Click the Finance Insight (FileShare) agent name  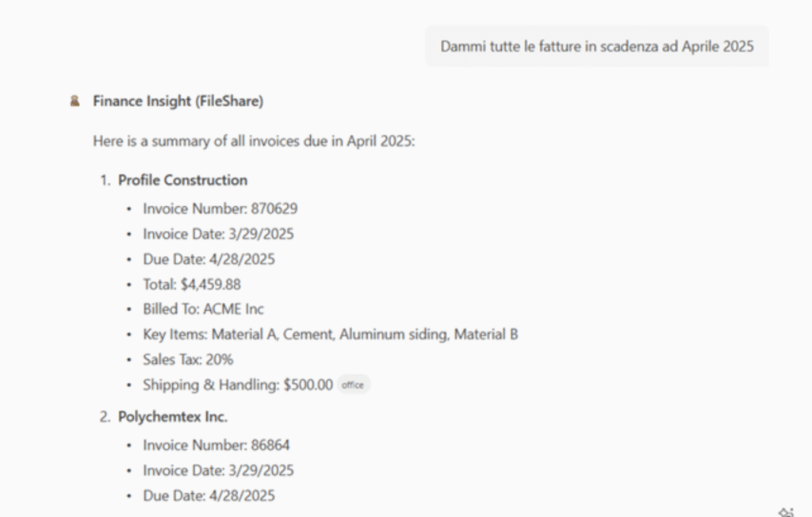click(178, 101)
